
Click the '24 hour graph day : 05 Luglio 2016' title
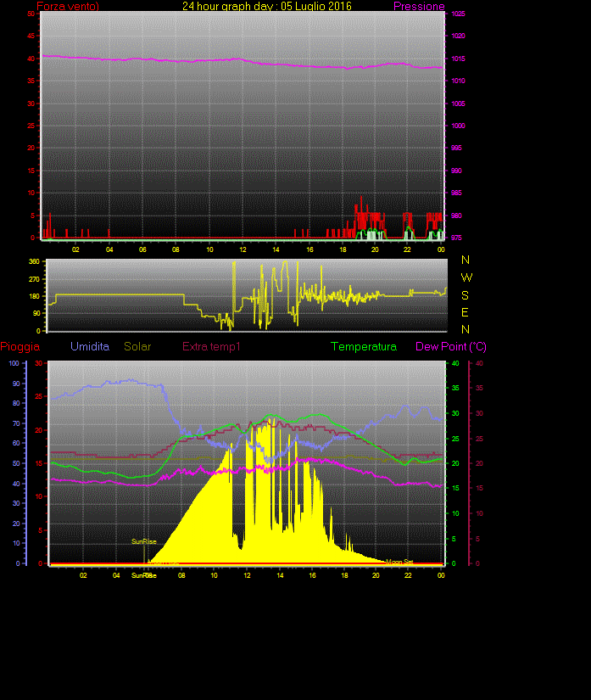(x=267, y=6)
